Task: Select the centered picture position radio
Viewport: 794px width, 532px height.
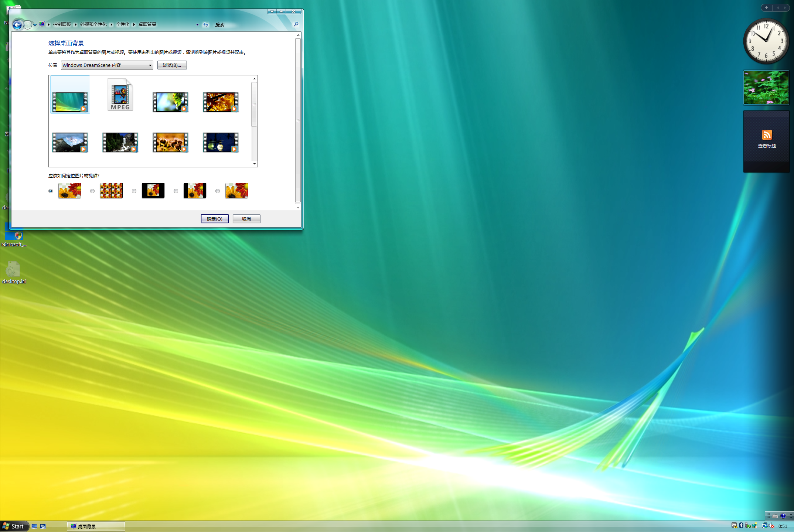Action: (134, 191)
